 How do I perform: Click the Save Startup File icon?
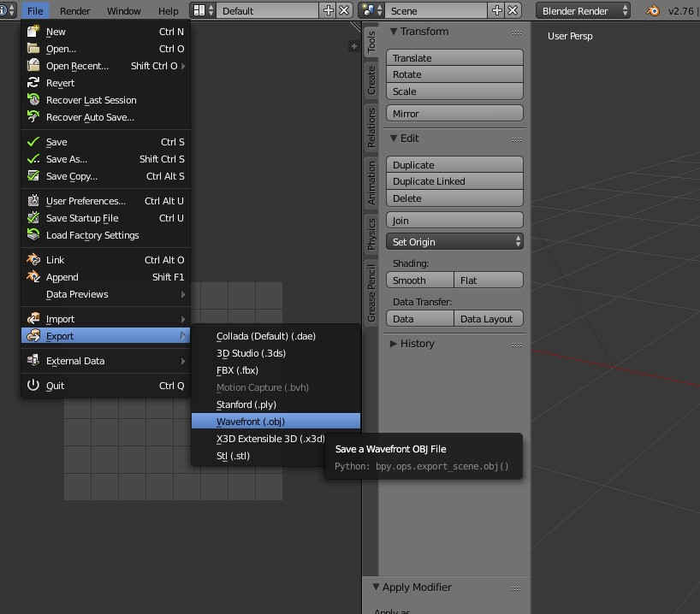point(33,218)
